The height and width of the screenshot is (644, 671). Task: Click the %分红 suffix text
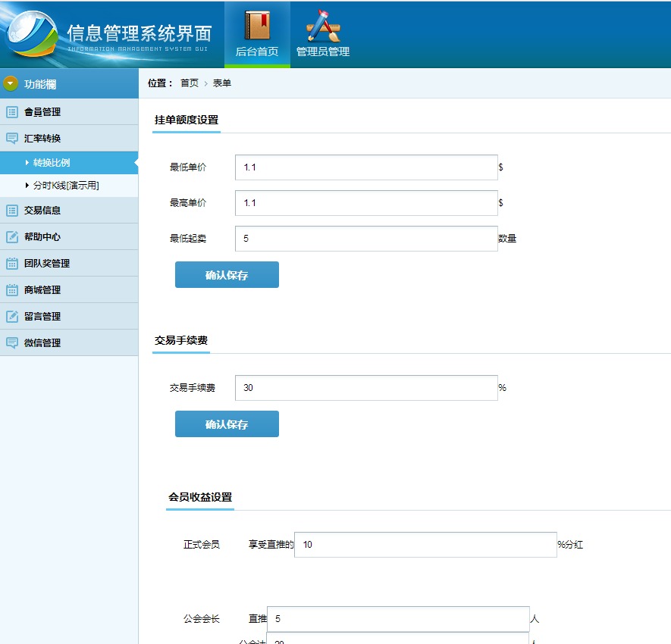(x=570, y=544)
